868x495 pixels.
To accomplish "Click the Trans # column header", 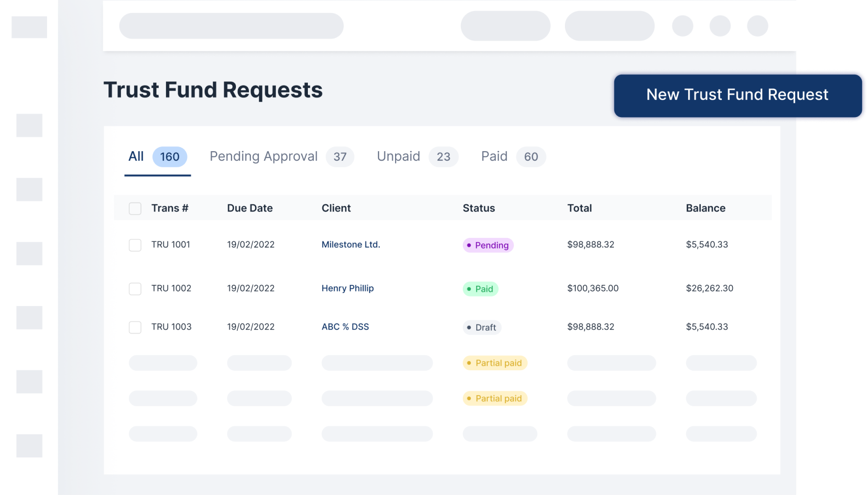I will (169, 208).
